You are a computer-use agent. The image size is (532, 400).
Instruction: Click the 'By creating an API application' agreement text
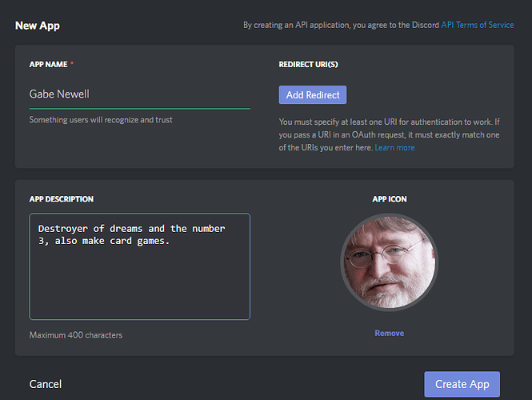tap(341, 25)
